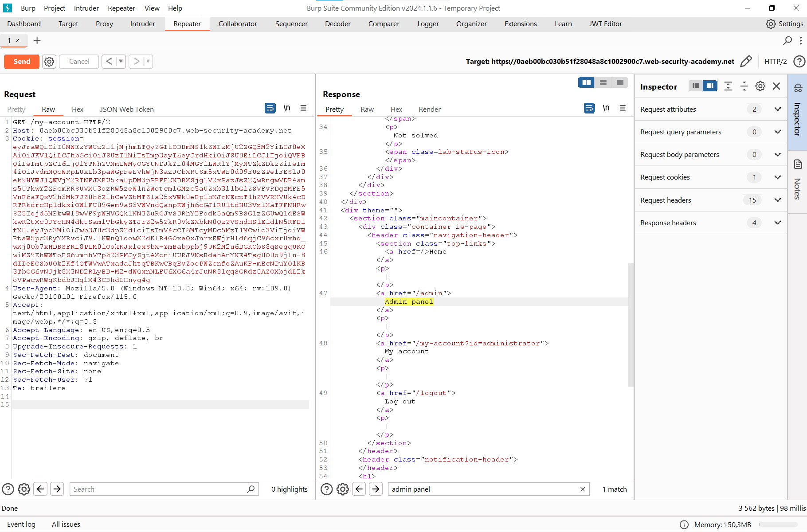807x532 pixels.
Task: Expand all Inspector sections icon
Action: click(728, 86)
